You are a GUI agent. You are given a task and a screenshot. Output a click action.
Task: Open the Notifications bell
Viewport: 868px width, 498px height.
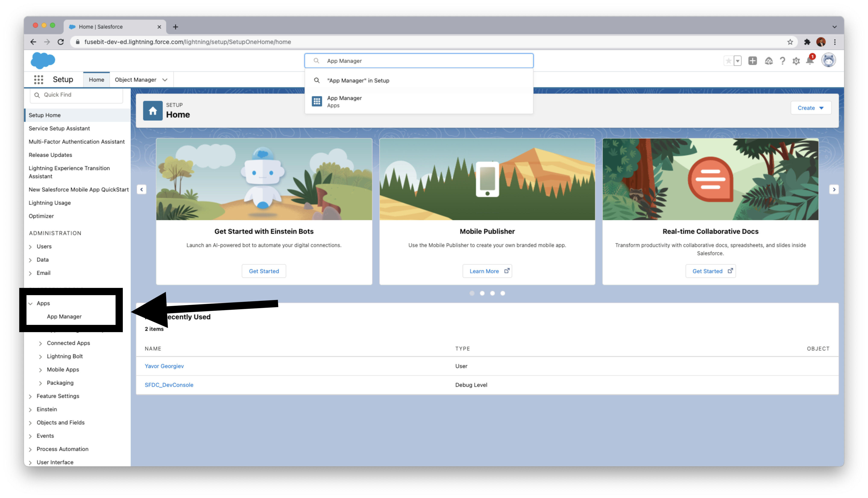(x=809, y=61)
